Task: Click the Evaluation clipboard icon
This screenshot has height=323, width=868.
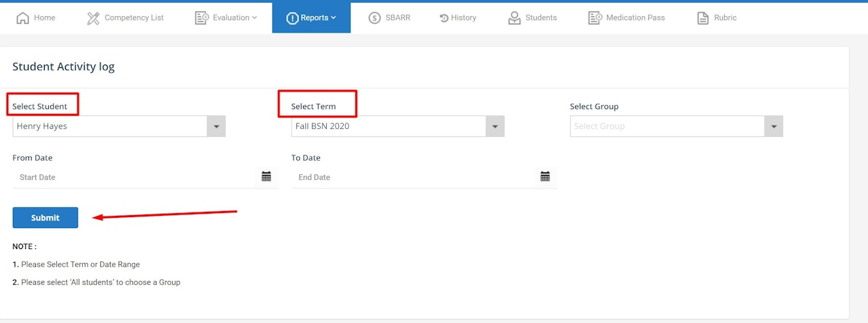Action: coord(201,18)
